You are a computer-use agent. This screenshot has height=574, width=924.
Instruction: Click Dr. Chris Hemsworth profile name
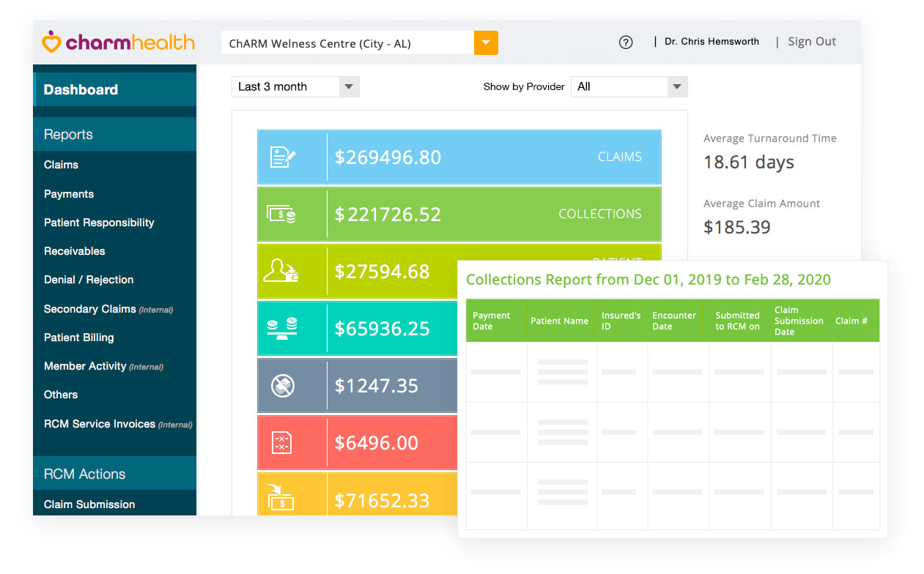pyautogui.click(x=712, y=42)
